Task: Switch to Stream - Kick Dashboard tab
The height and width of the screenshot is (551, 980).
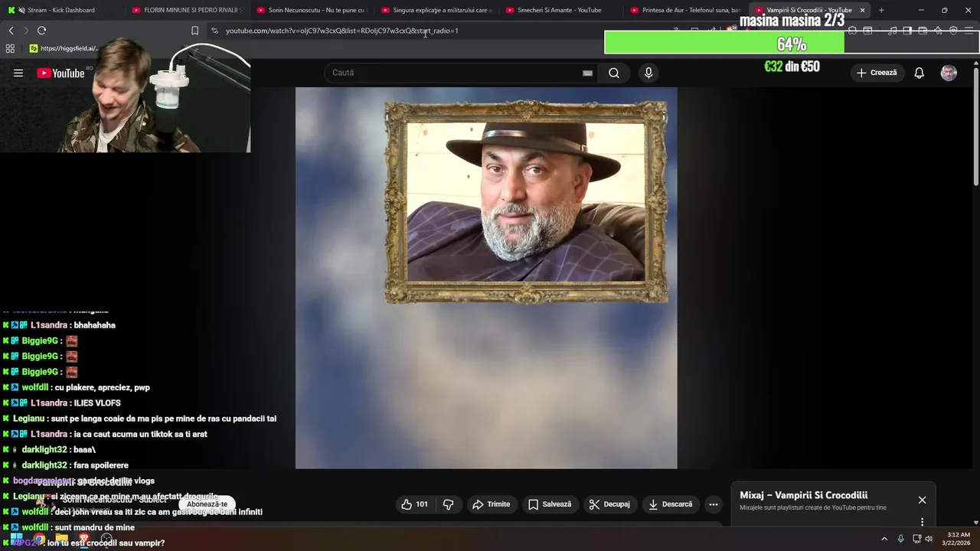Action: click(61, 10)
